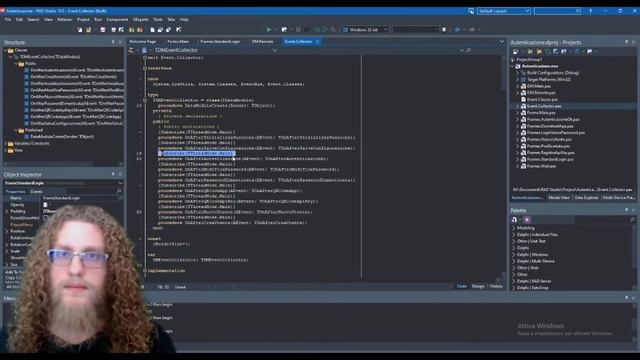Click the desktop layout icon beside Default Layout

(x=471, y=11)
